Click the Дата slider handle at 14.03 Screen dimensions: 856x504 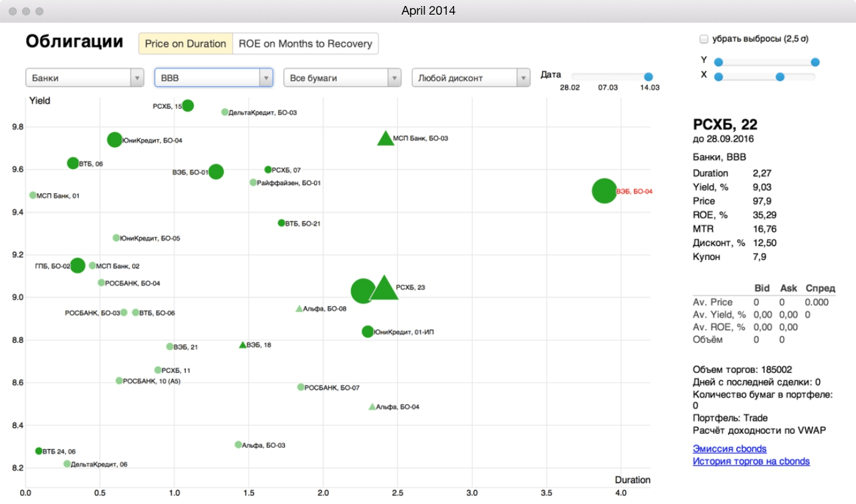[648, 77]
